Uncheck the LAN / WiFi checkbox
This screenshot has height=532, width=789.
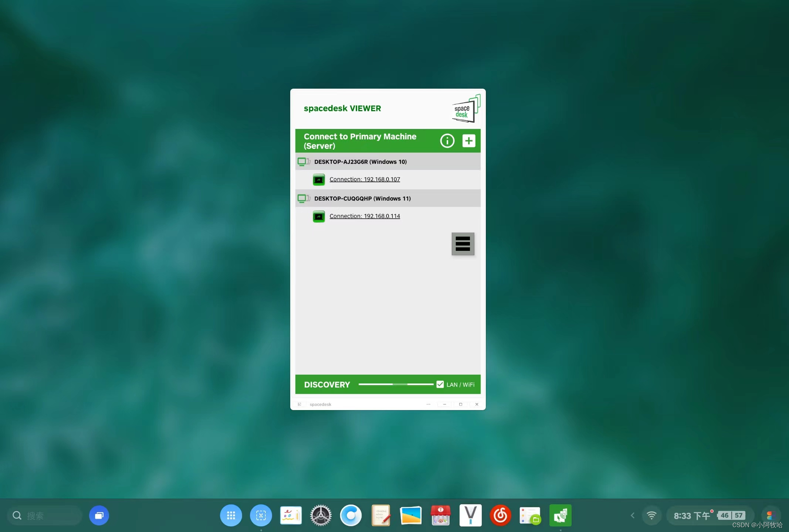click(x=440, y=384)
